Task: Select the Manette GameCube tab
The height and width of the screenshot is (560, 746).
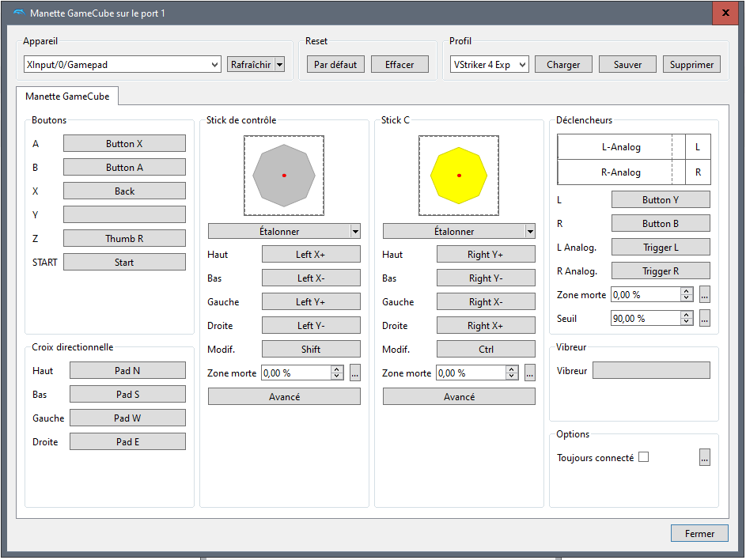Action: point(67,96)
